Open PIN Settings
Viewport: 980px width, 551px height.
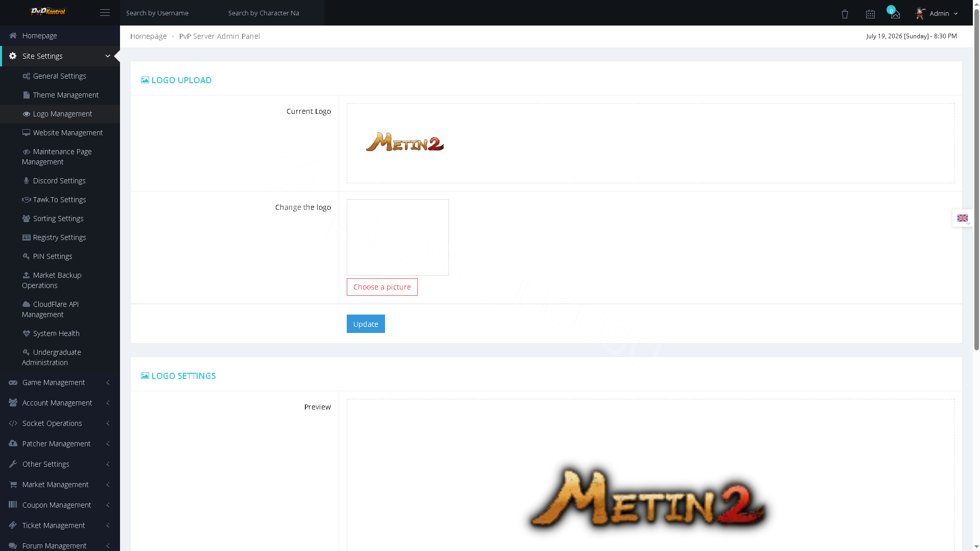coord(60,256)
